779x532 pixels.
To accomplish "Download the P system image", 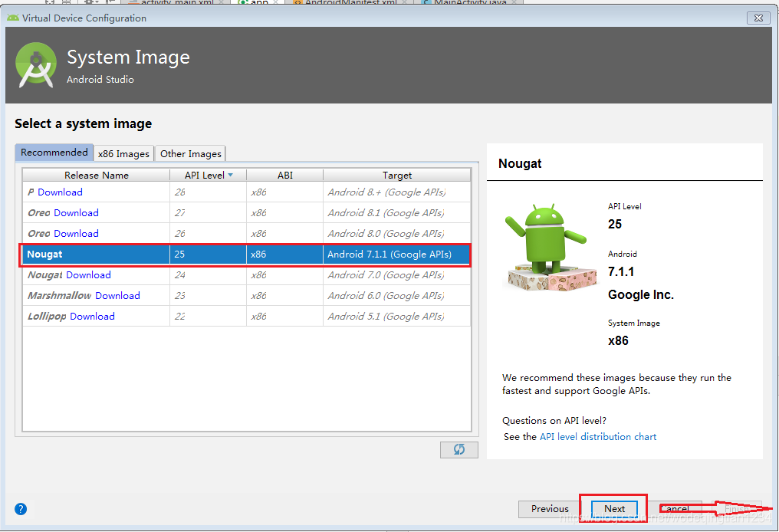I will point(60,192).
